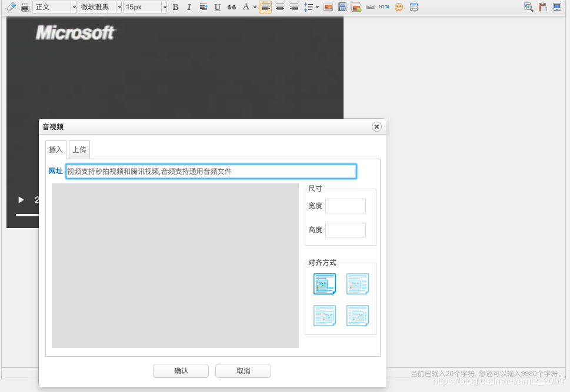Click the eraser clear-format icon

11,7
